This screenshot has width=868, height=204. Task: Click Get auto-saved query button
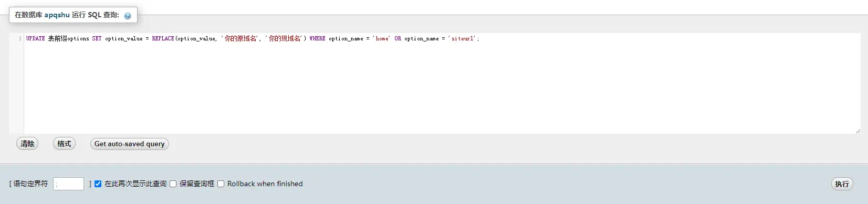coord(130,144)
